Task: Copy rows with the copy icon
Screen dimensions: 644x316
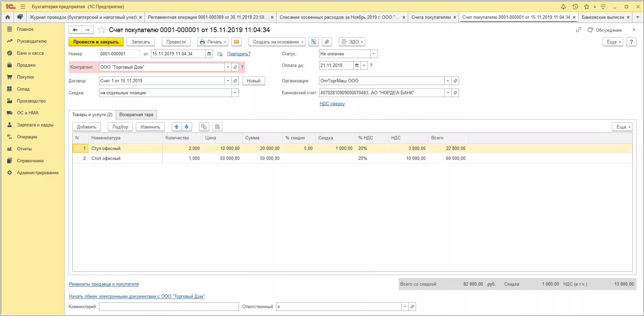Action: [x=204, y=127]
